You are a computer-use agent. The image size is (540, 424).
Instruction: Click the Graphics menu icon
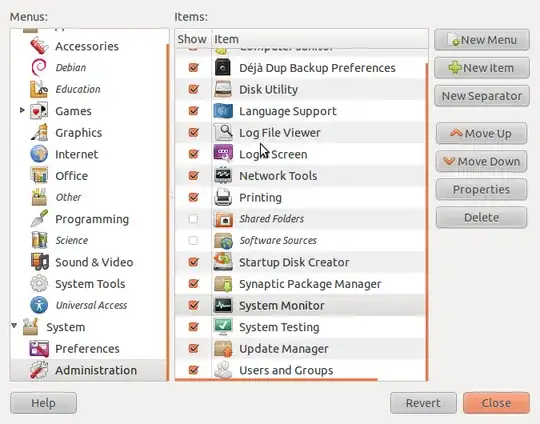point(39,133)
